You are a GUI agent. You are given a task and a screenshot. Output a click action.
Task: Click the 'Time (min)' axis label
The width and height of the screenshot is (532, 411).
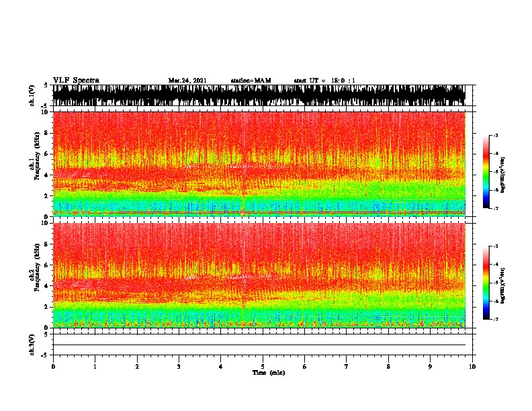269,373
